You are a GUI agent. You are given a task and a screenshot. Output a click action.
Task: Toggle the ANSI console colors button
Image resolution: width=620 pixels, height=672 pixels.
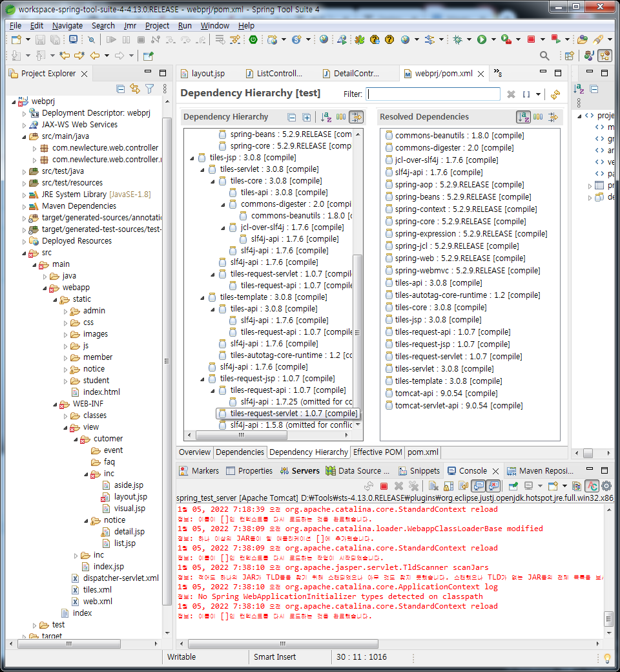[x=592, y=486]
